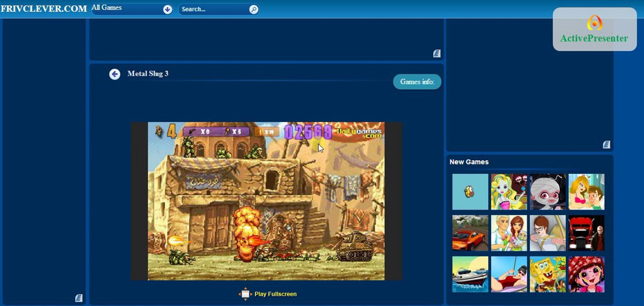This screenshot has width=644, height=306.
Task: Click the ad marker icon in the panel above New Games
Action: click(607, 144)
